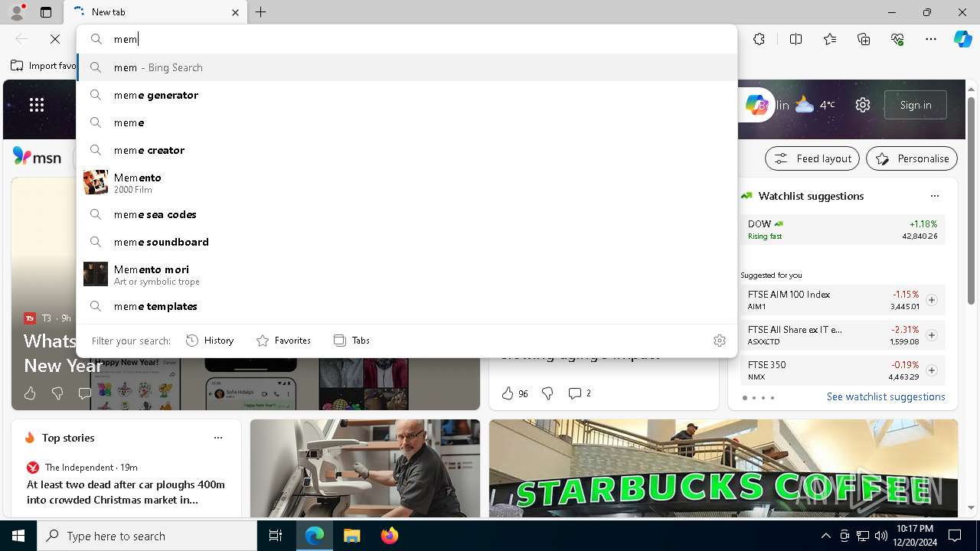Viewport: 980px width, 551px height.
Task: Open Starbucks Coffee video thumbnail
Action: 724,468
